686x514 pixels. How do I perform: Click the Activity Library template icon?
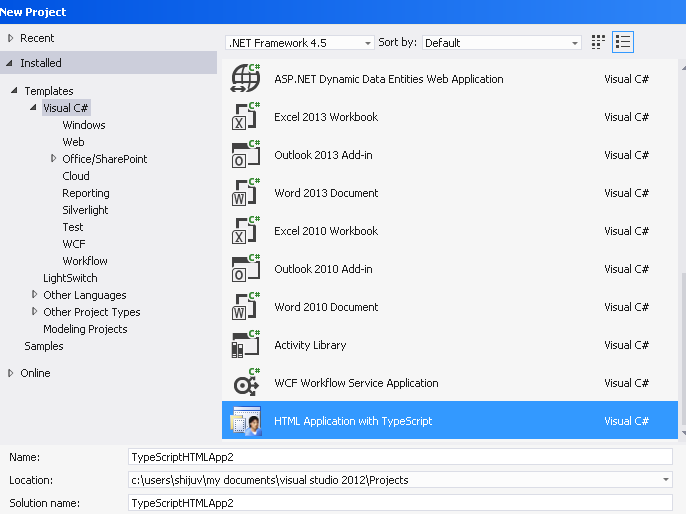point(245,345)
